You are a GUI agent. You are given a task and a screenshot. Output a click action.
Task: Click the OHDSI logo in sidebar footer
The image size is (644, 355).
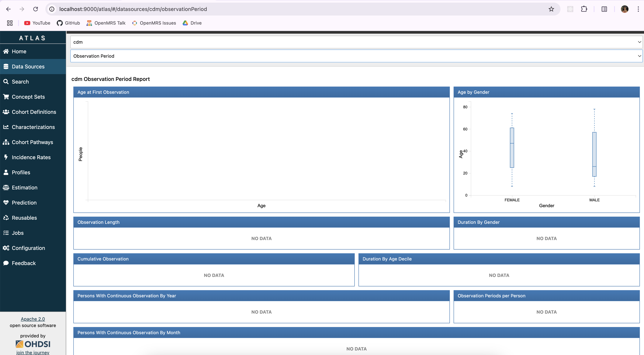[x=33, y=344]
